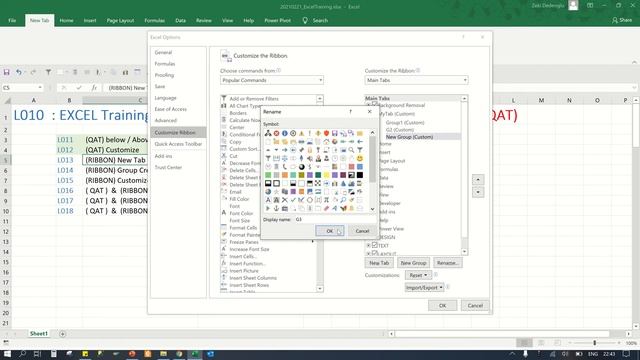Pick the org chart symbol in Rename dialog

[268, 133]
